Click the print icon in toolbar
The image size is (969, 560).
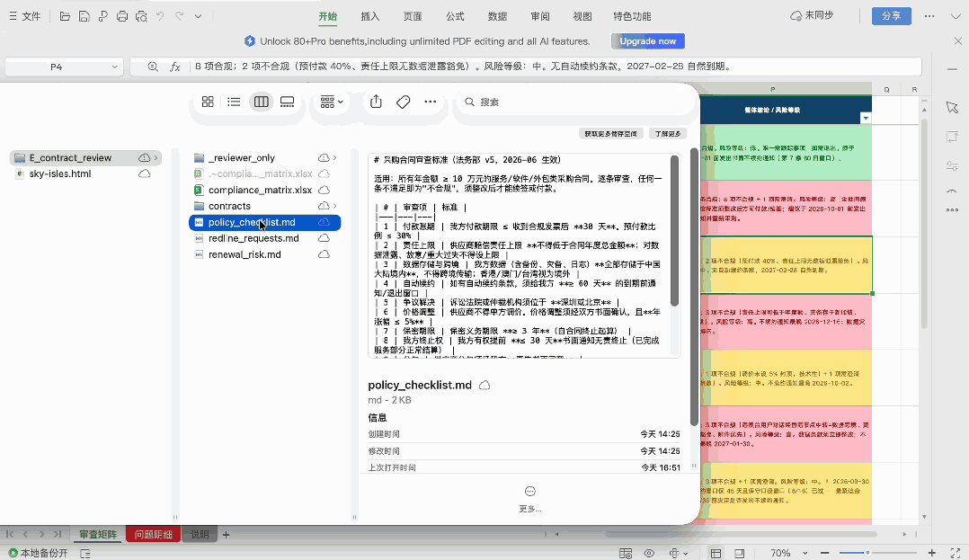click(x=122, y=17)
